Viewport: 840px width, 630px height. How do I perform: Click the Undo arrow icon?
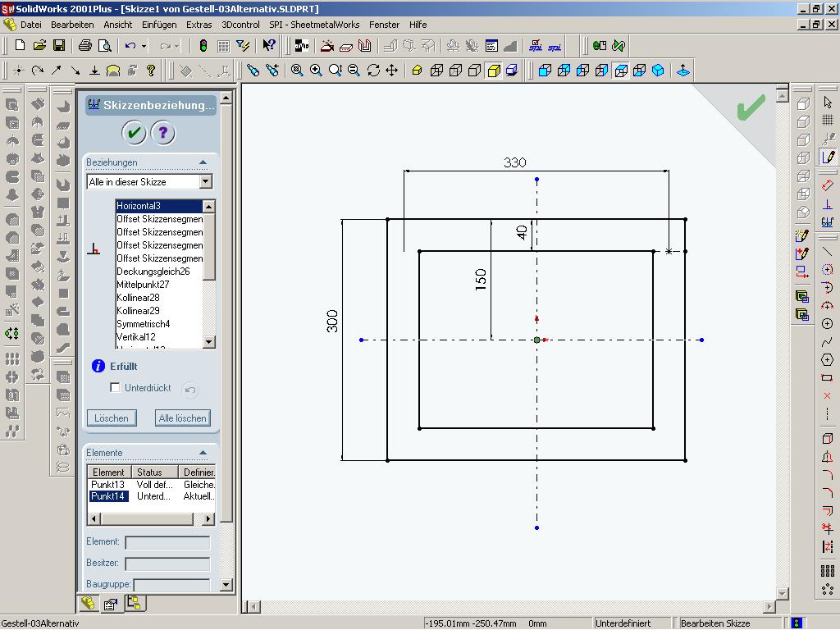pyautogui.click(x=130, y=46)
